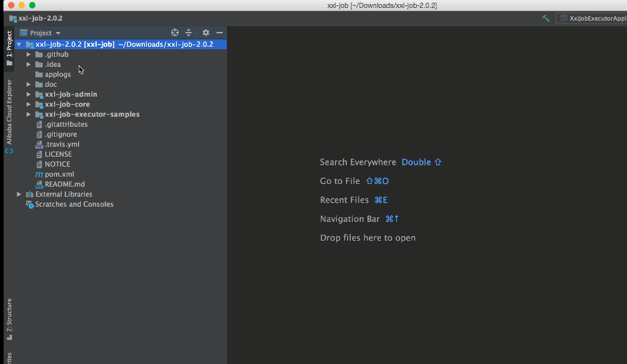Click the .travis.yml YAML file icon
627x364 pixels.
click(39, 144)
